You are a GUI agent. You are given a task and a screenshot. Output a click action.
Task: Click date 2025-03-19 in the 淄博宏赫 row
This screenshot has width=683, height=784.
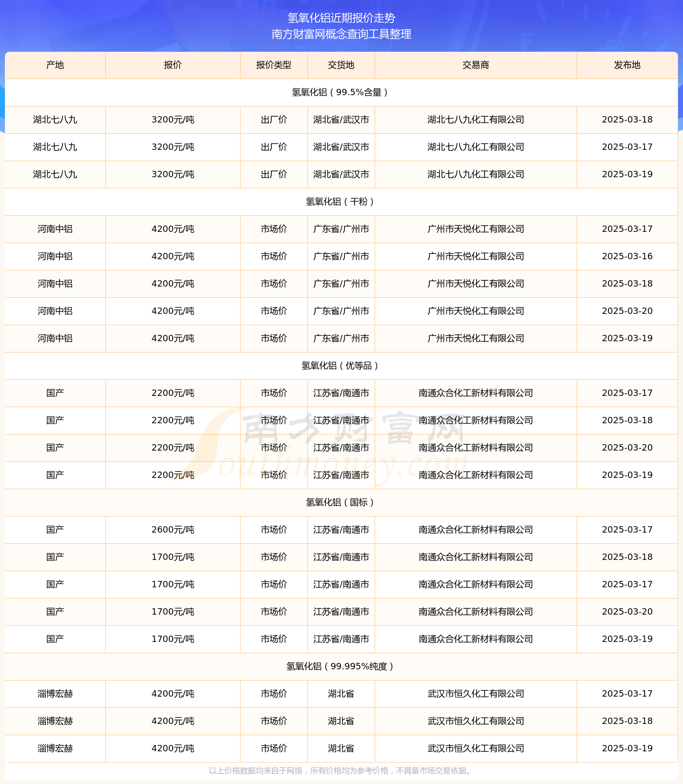627,748
